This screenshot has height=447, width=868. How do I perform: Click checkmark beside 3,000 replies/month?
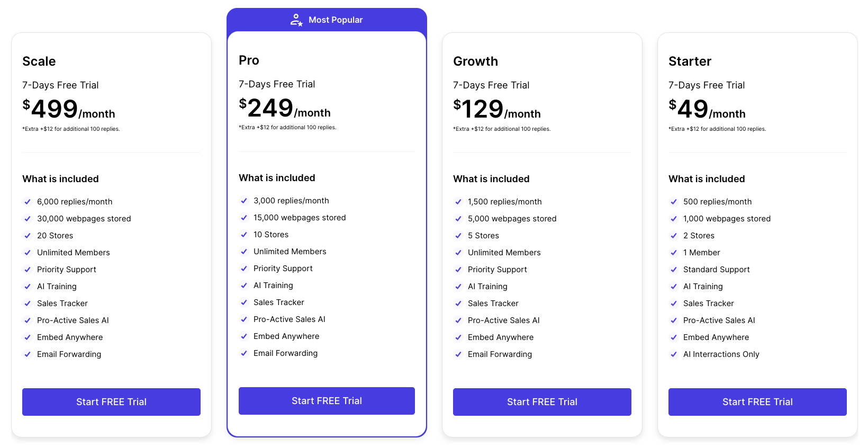244,201
